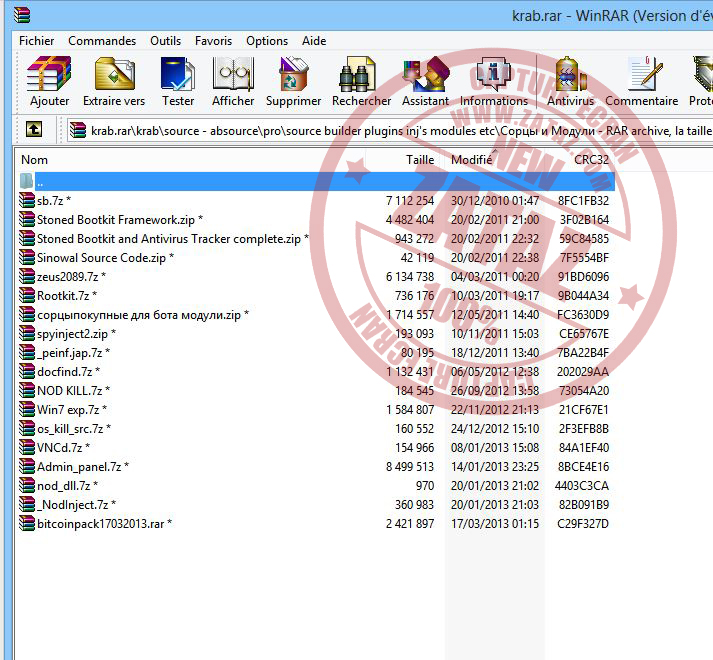Select file Win7 exp.7z
Viewport: 713px width, 660px height.
point(68,409)
